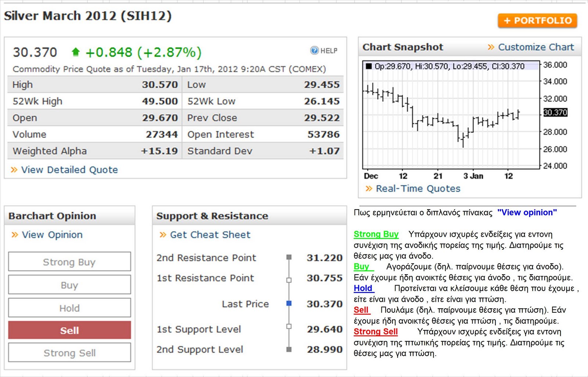The width and height of the screenshot is (588, 377).
Task: Click the double-arrow icon beside Get Cheat Sheet
Action: [x=163, y=235]
